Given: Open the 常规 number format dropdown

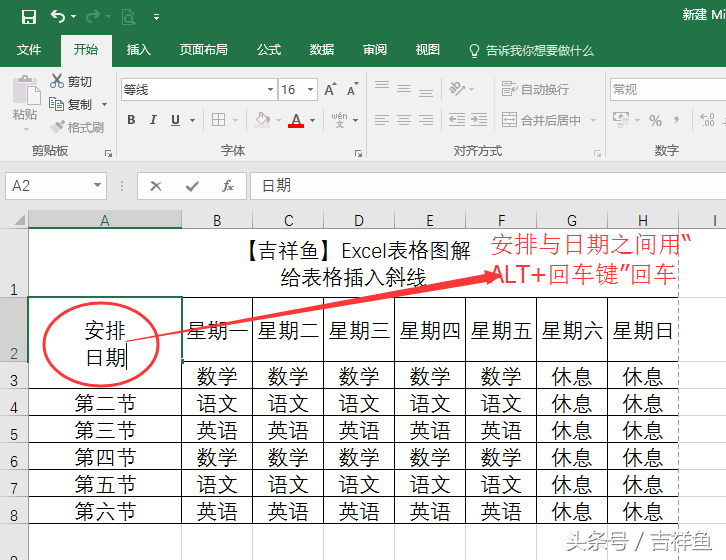Looking at the screenshot, I should click(x=668, y=89).
